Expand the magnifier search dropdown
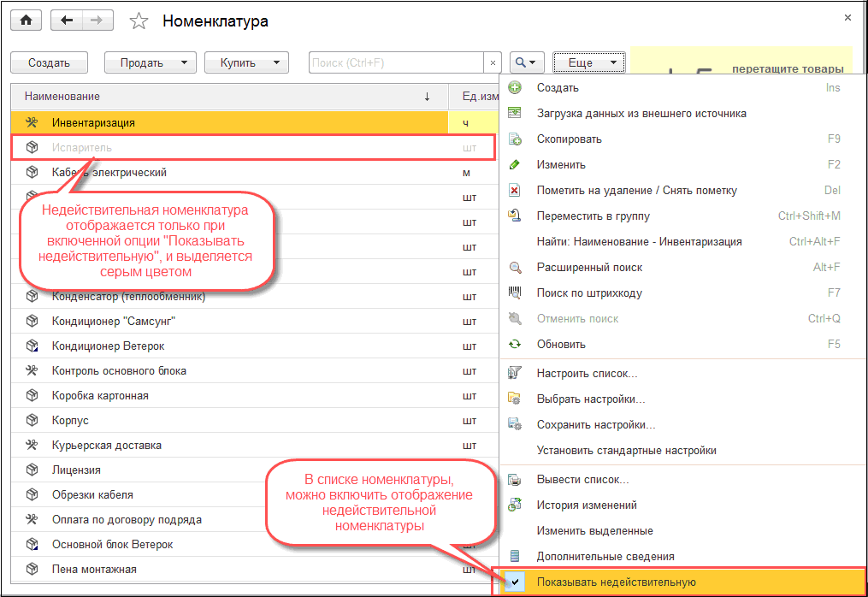868x597 pixels. coord(527,62)
